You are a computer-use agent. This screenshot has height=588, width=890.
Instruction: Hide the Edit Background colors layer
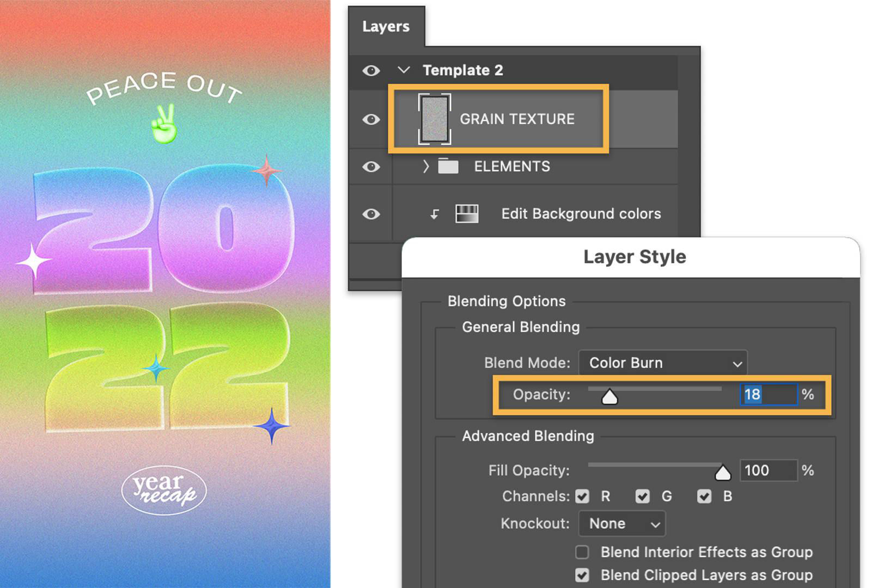[x=370, y=213]
